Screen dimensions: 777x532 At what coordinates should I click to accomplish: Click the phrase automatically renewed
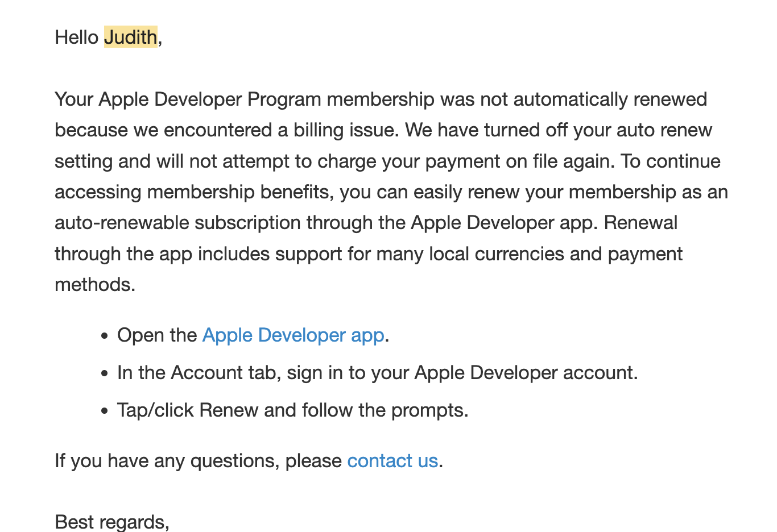click(610, 99)
